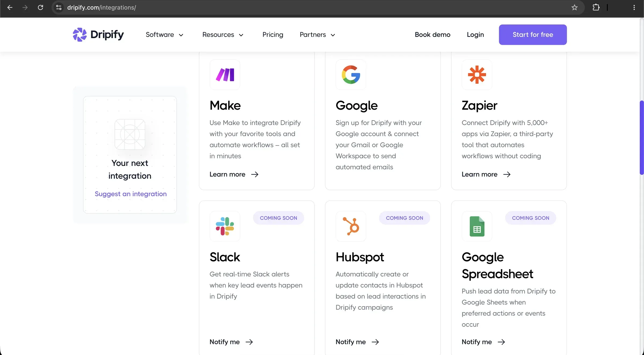Click Start for free button

pos(533,35)
